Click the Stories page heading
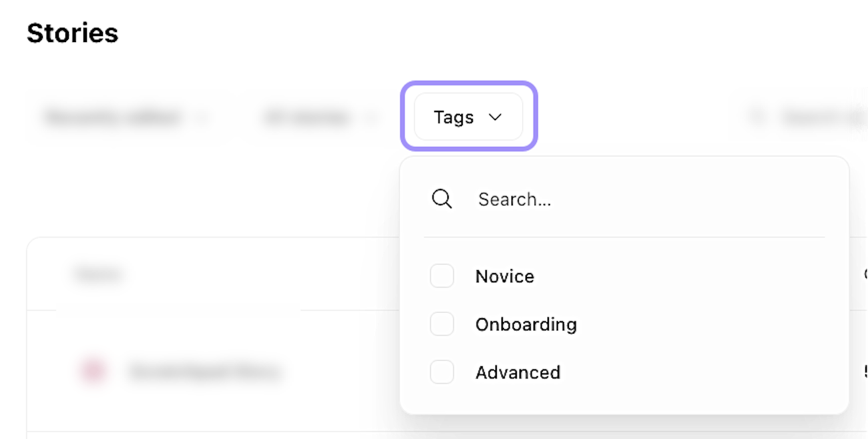The height and width of the screenshot is (439, 868). (x=72, y=33)
